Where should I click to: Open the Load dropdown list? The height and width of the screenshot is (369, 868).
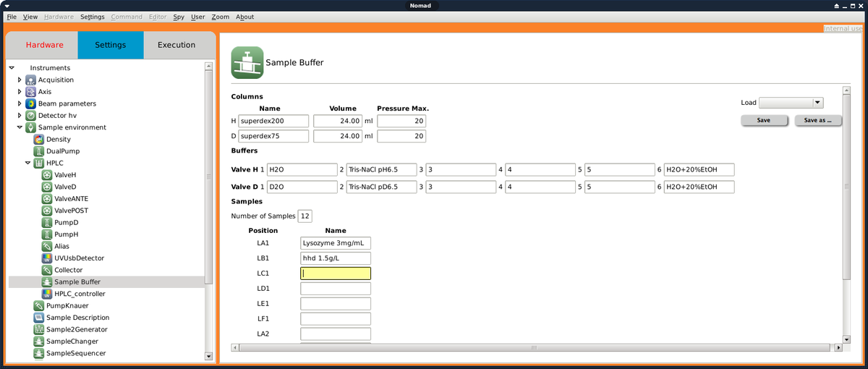tap(817, 103)
